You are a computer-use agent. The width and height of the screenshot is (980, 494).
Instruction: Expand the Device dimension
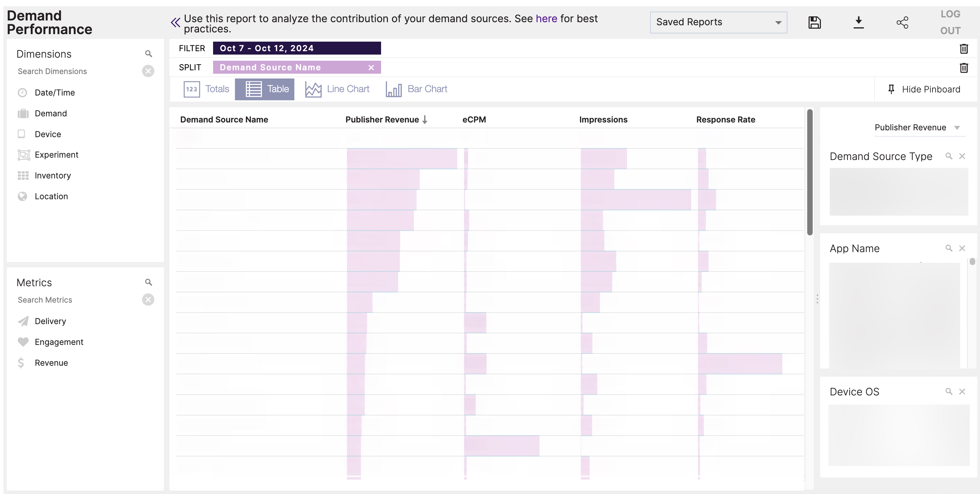[x=47, y=134]
